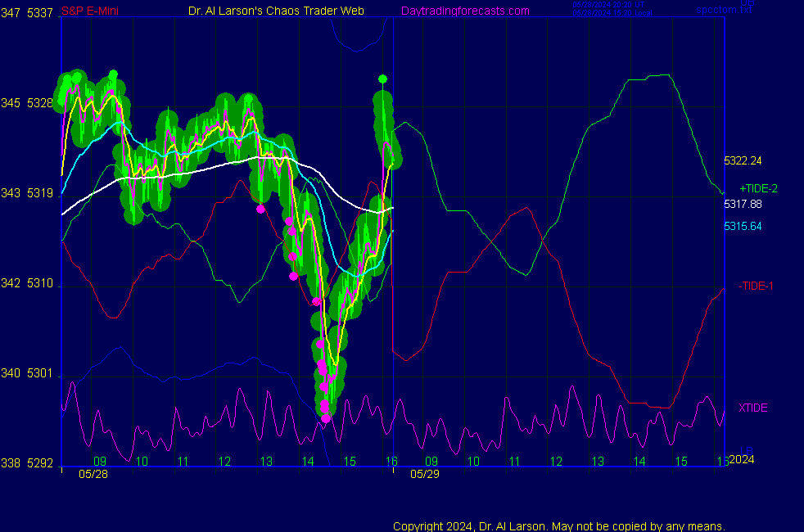
Task: Click the cyan 5315.64 value readout
Action: pyautogui.click(x=743, y=226)
